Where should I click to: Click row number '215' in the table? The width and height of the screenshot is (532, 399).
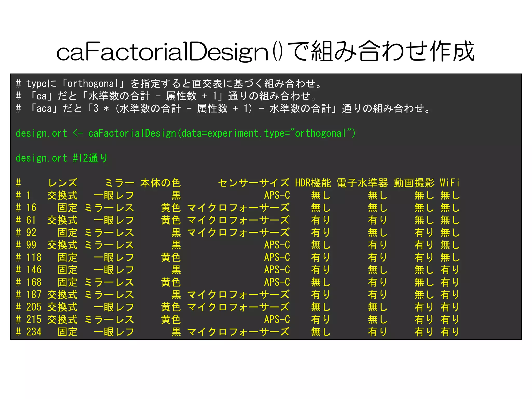34,320
